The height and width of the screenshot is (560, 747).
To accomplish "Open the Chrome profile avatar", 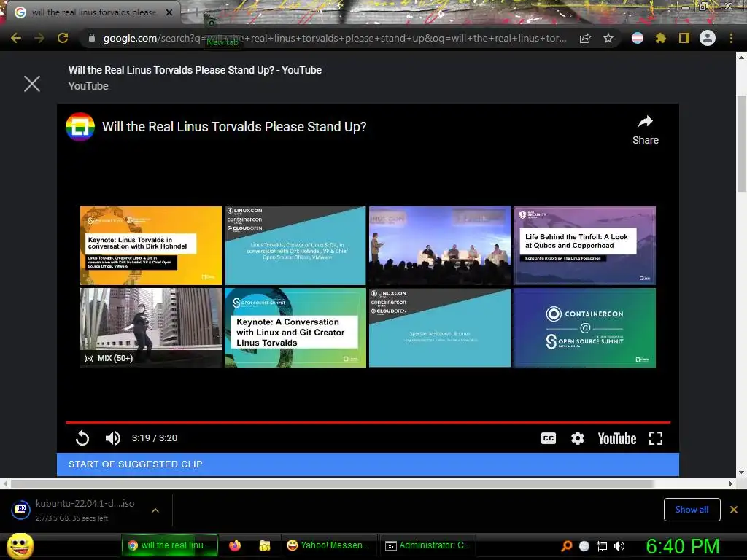I will (708, 38).
